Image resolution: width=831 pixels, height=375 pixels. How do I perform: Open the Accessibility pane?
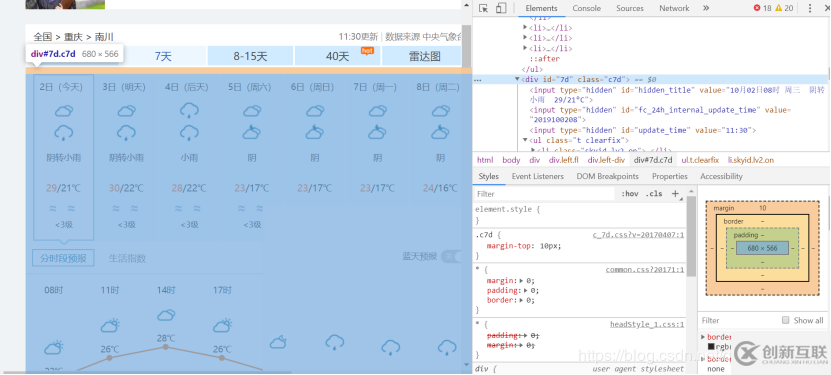click(x=721, y=176)
